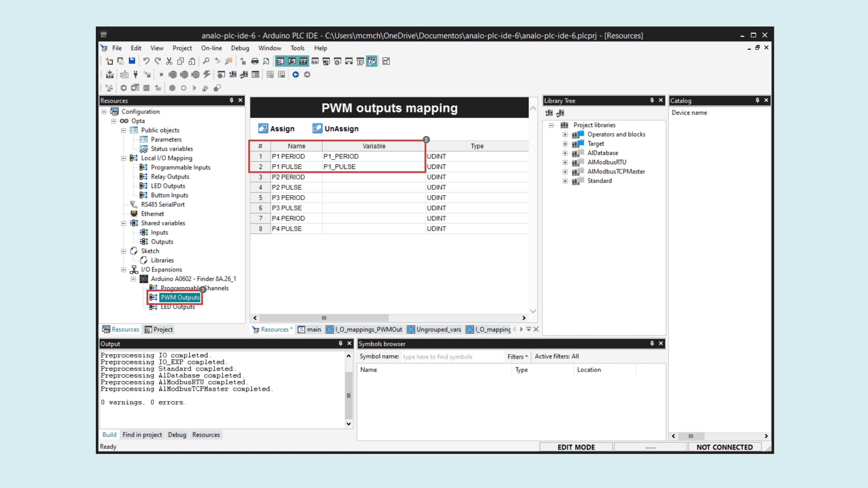Screen dimensions: 868x488
Task: Collapse the Local I/O Mapping node
Action: [x=123, y=158]
